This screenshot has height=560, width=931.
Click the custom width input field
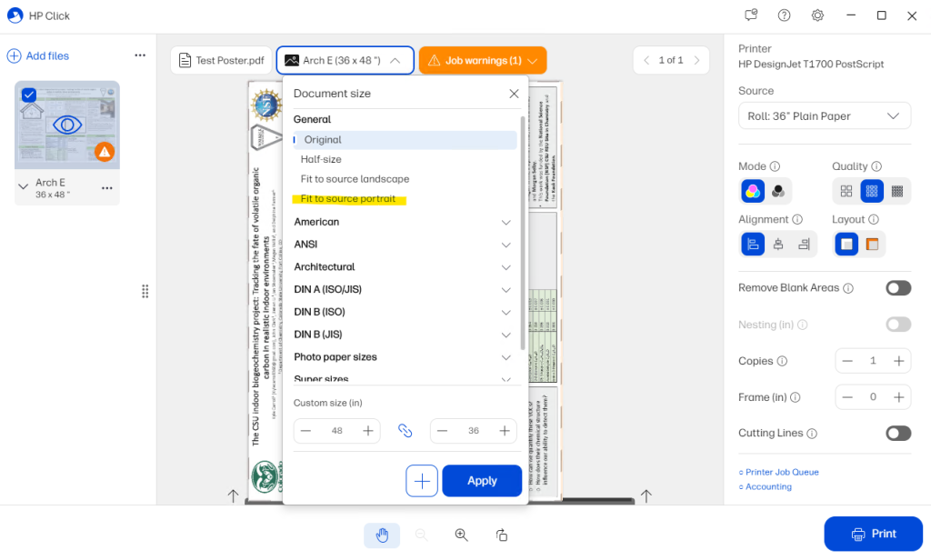[x=336, y=431]
